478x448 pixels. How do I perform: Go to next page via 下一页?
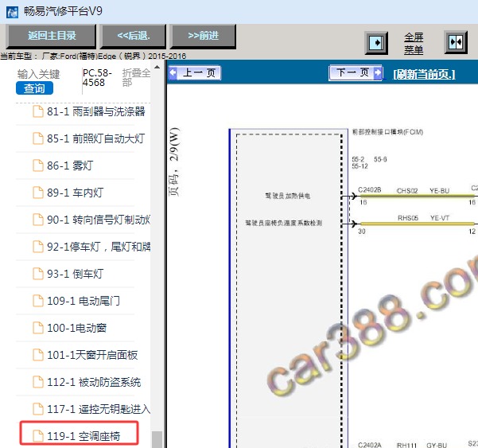(356, 72)
